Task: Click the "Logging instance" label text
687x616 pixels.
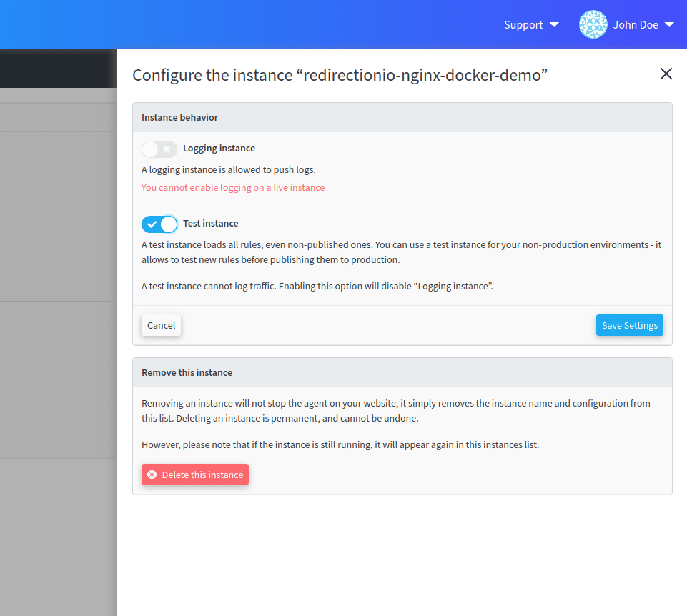Action: (219, 149)
